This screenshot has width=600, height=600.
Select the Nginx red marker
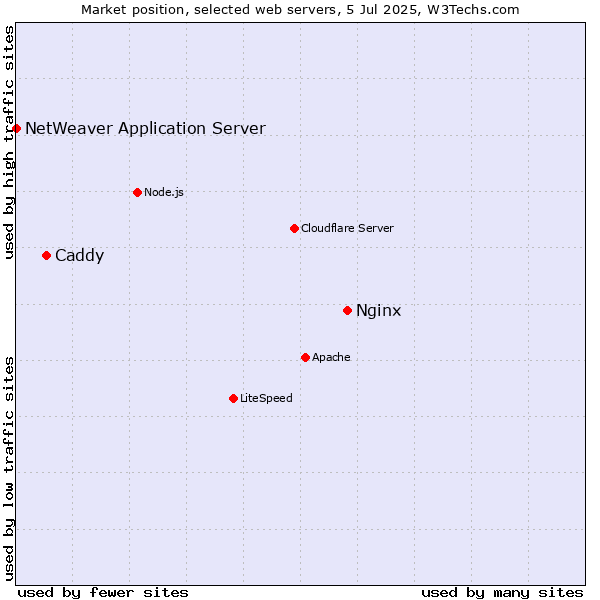pos(347,310)
